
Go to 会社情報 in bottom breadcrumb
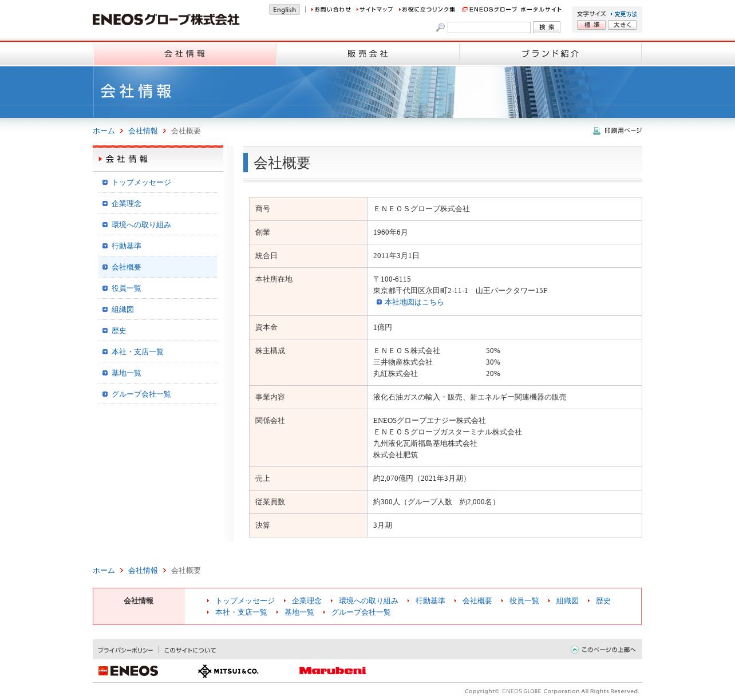click(143, 571)
